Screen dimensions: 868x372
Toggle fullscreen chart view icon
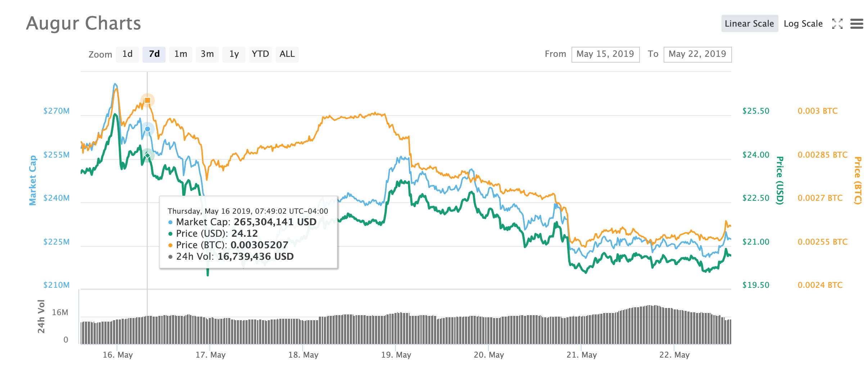click(837, 24)
